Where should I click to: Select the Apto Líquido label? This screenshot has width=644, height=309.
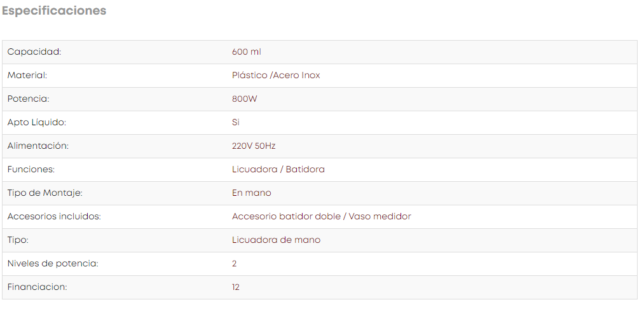[36, 123]
